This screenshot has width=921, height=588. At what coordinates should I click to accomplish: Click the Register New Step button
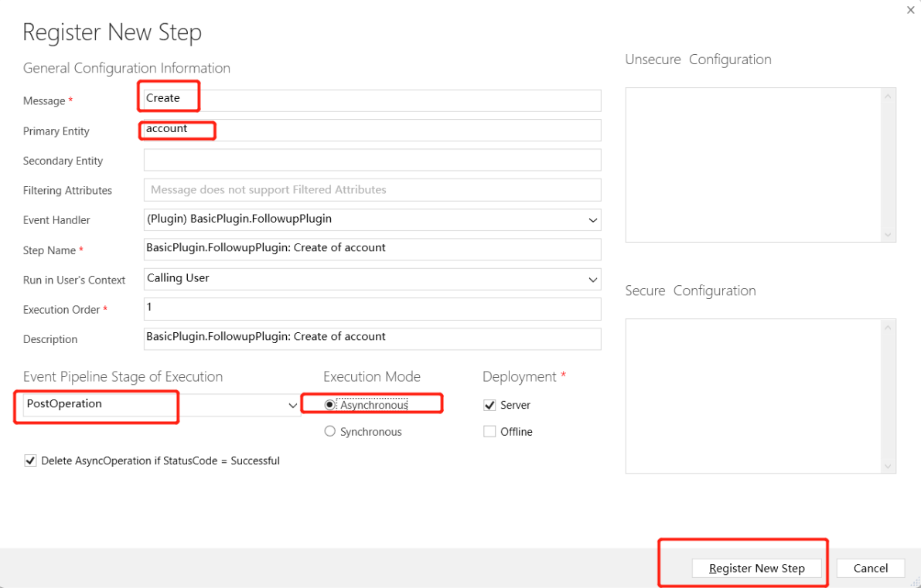(756, 569)
